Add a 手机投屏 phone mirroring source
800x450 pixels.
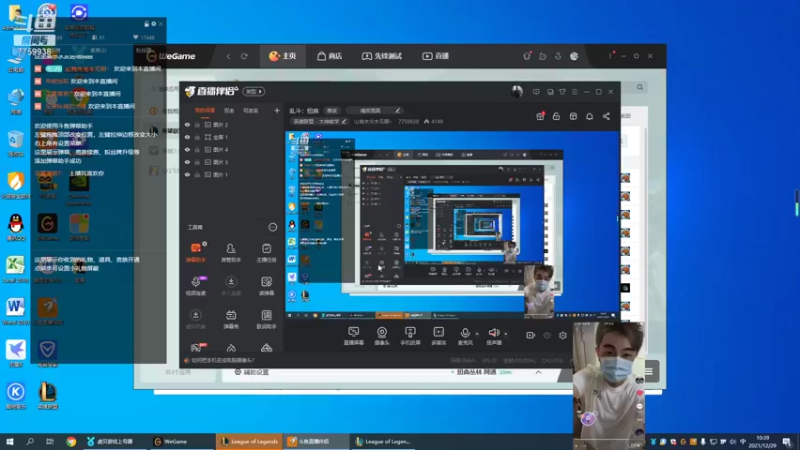(410, 336)
